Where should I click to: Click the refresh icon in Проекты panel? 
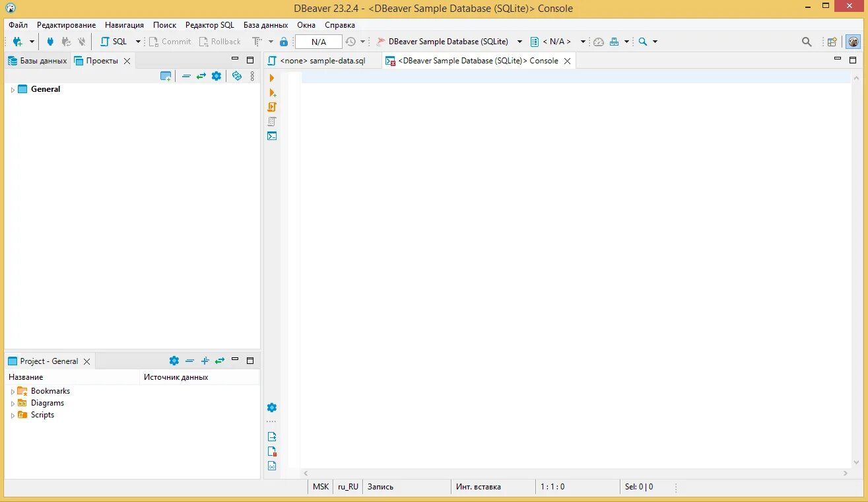click(x=237, y=76)
